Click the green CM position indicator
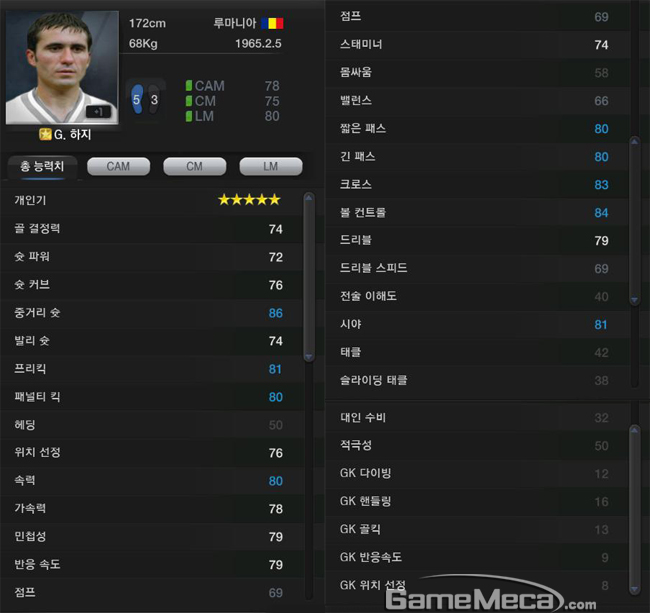This screenshot has height=613, width=650. tap(189, 101)
